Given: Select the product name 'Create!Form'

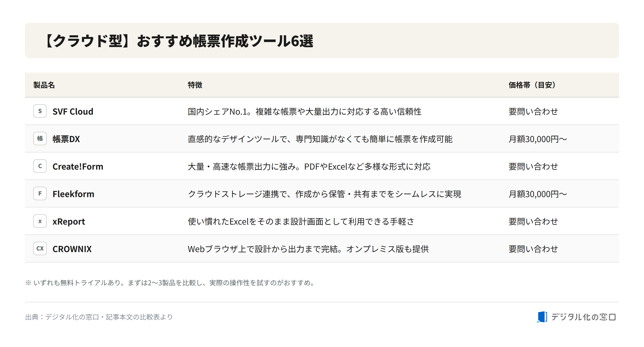Looking at the screenshot, I should 78,166.
